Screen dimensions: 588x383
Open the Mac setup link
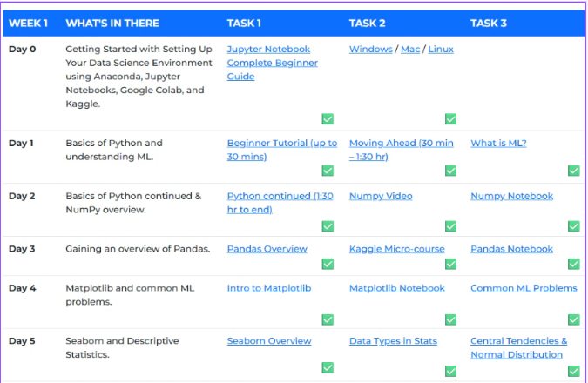[x=410, y=49]
